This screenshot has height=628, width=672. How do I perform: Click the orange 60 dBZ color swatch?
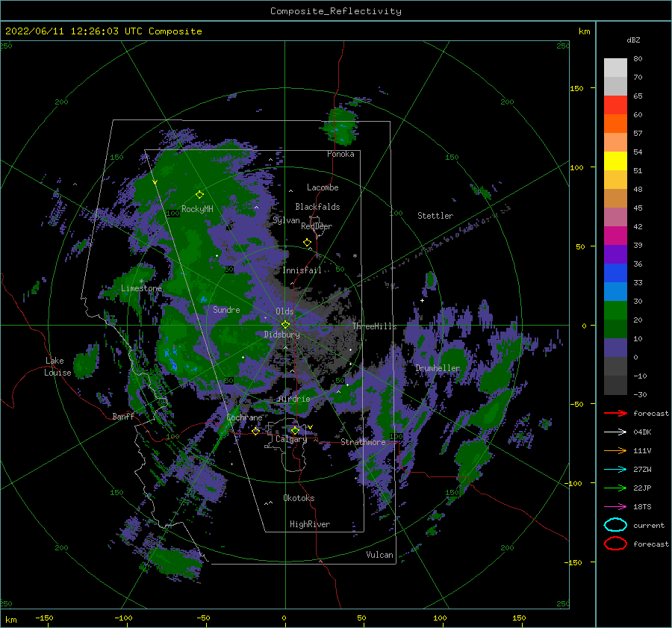tap(615, 123)
